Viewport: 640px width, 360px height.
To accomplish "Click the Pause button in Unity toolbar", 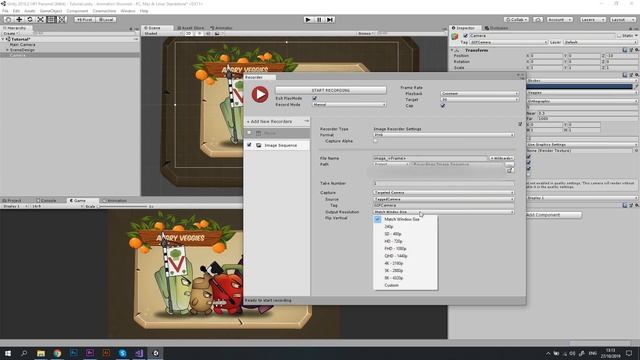I will [x=319, y=20].
